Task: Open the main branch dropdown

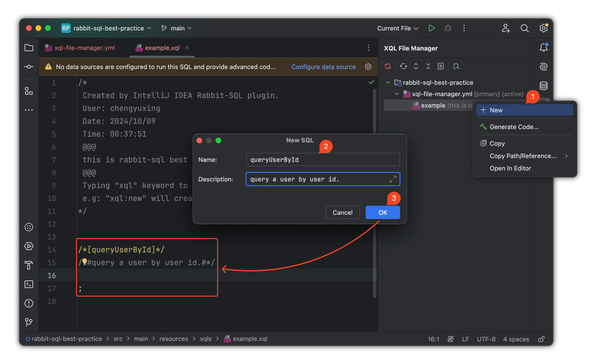Action: point(176,28)
